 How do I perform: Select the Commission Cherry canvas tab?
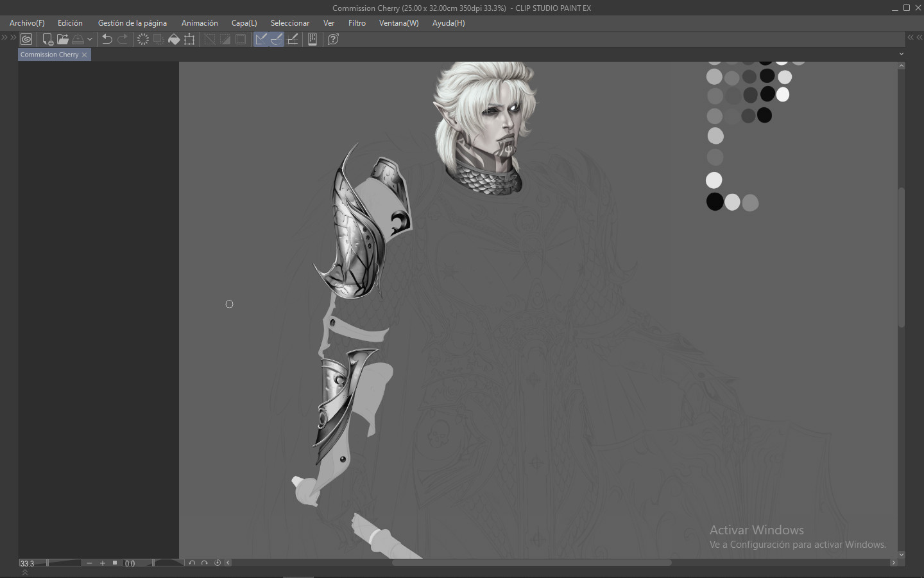(x=49, y=55)
